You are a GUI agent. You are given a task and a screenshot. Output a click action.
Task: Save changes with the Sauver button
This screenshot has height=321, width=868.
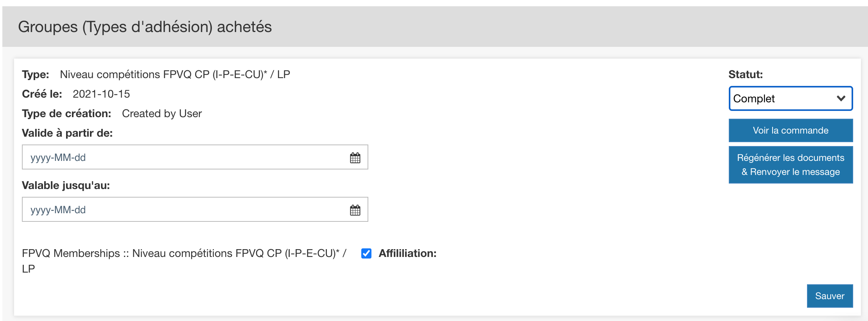tap(830, 296)
